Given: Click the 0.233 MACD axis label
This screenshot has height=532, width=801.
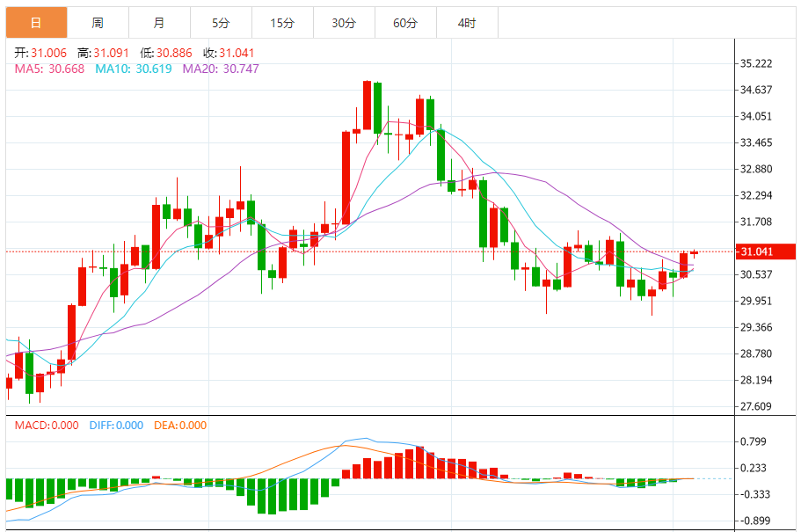Looking at the screenshot, I should coord(754,468).
